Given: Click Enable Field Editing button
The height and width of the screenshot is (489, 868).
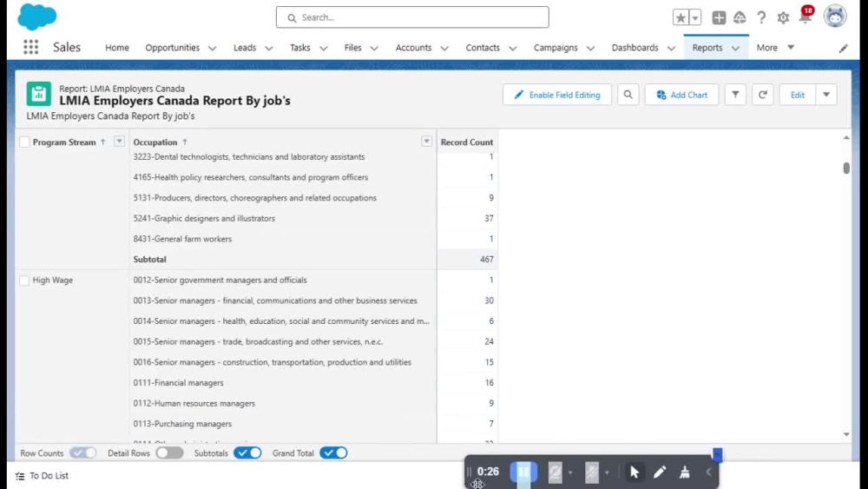Looking at the screenshot, I should [557, 95].
